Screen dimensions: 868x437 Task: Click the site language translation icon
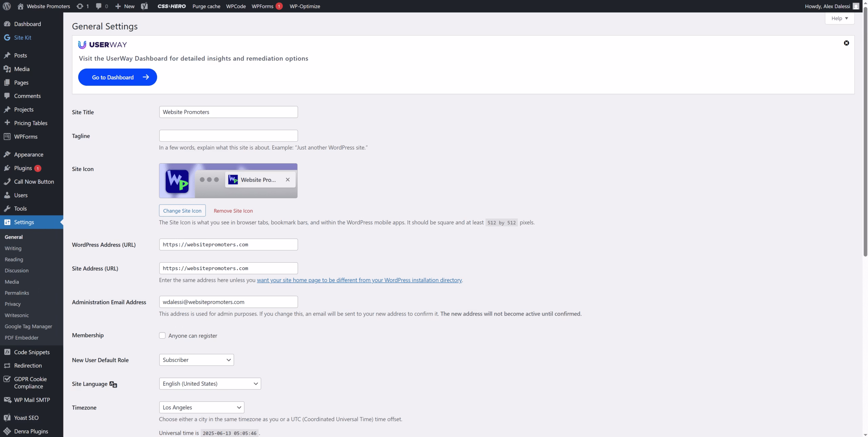[113, 384]
